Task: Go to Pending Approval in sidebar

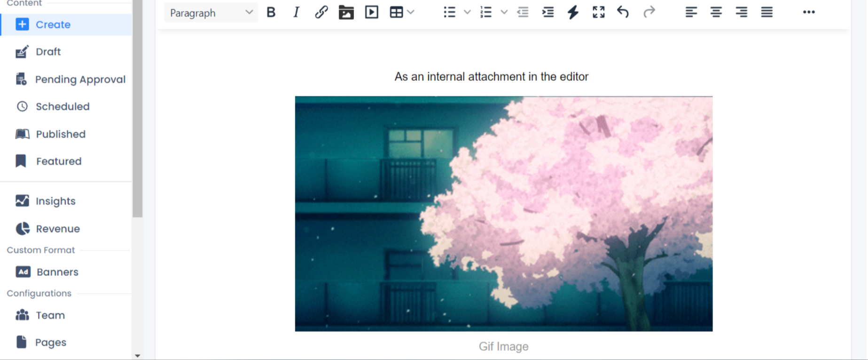Action: tap(80, 80)
